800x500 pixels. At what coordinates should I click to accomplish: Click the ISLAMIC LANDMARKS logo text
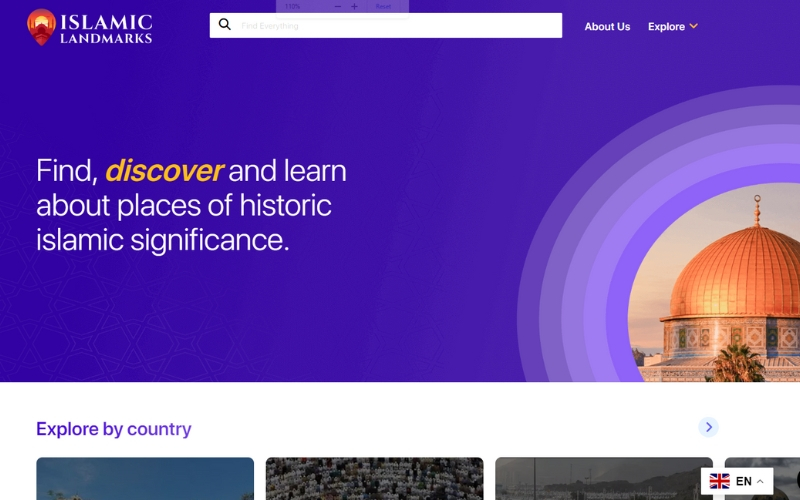106,28
